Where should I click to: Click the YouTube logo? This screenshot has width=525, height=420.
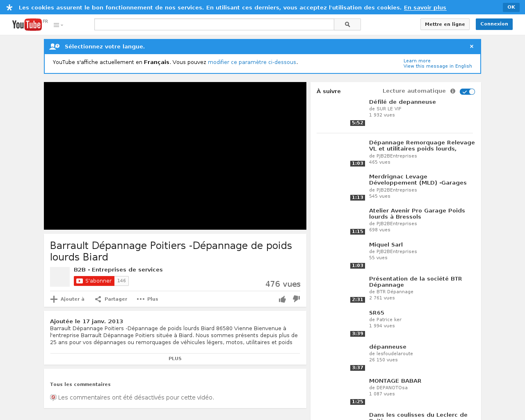click(x=27, y=25)
